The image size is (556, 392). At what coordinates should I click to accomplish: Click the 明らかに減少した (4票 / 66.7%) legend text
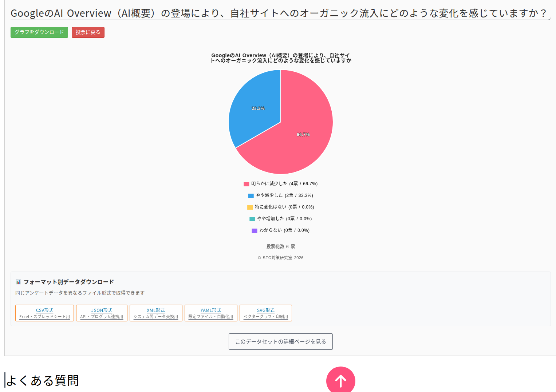click(284, 184)
